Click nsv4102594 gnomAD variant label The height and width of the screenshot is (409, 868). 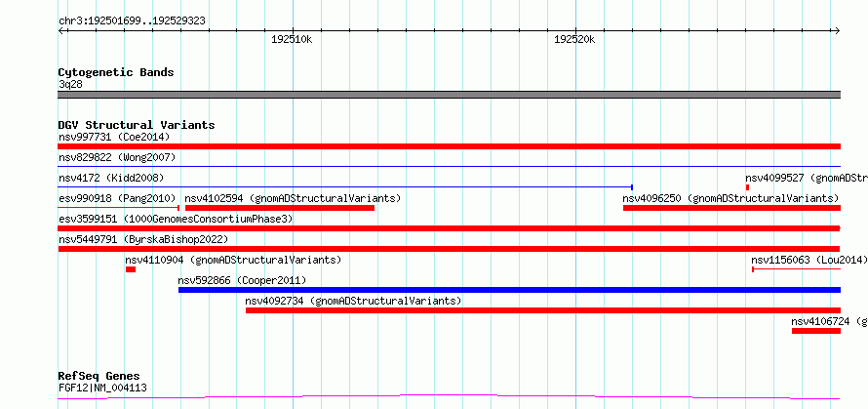click(x=293, y=198)
